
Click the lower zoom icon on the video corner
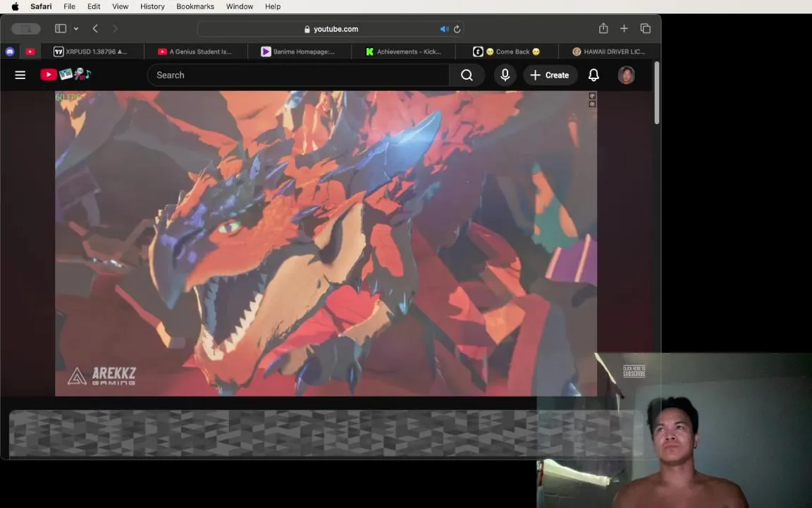[592, 104]
